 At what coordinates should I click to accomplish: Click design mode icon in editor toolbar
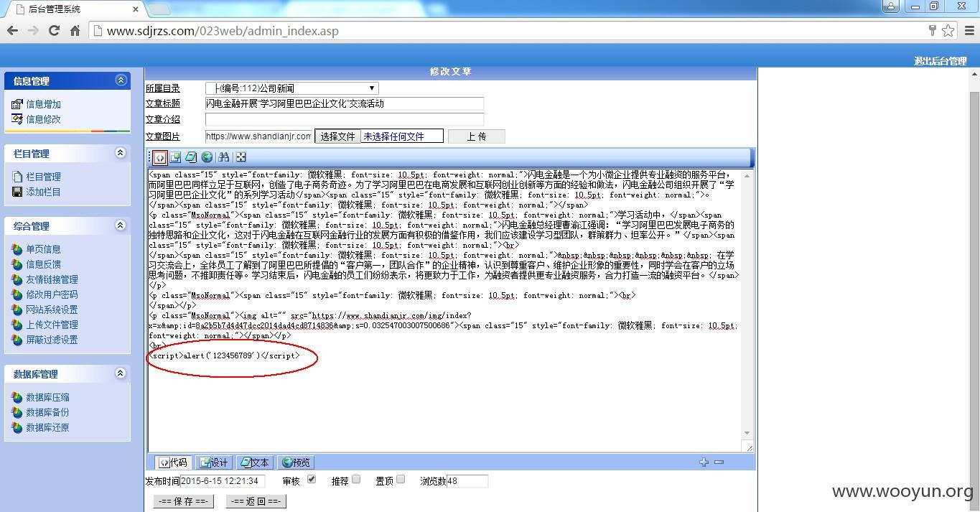[175, 157]
